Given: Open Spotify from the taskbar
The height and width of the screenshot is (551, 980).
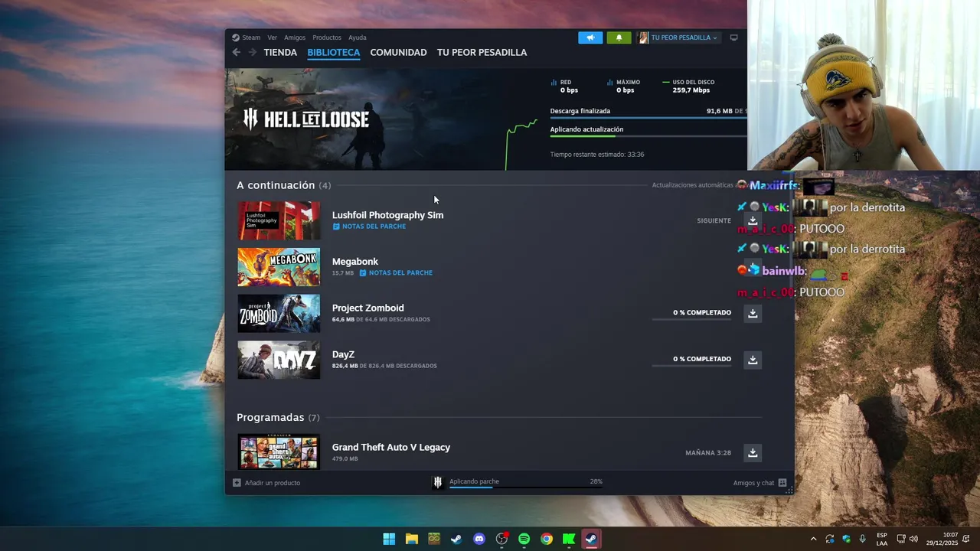Looking at the screenshot, I should (524, 539).
